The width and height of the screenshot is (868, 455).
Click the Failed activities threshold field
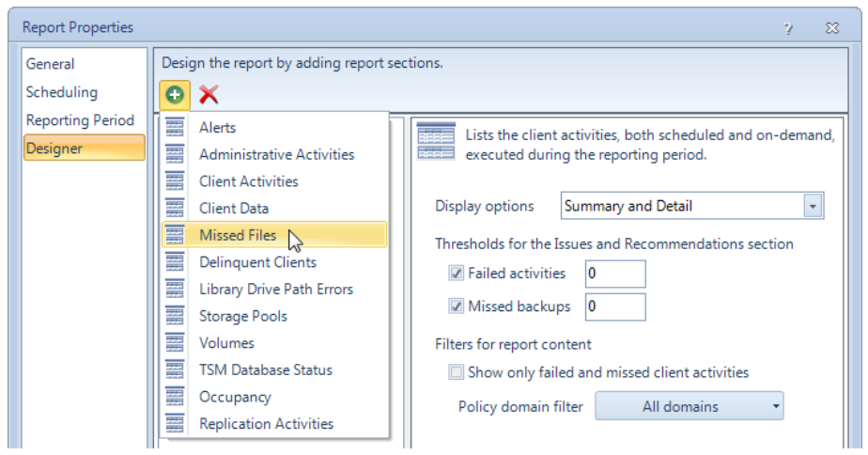click(x=615, y=274)
